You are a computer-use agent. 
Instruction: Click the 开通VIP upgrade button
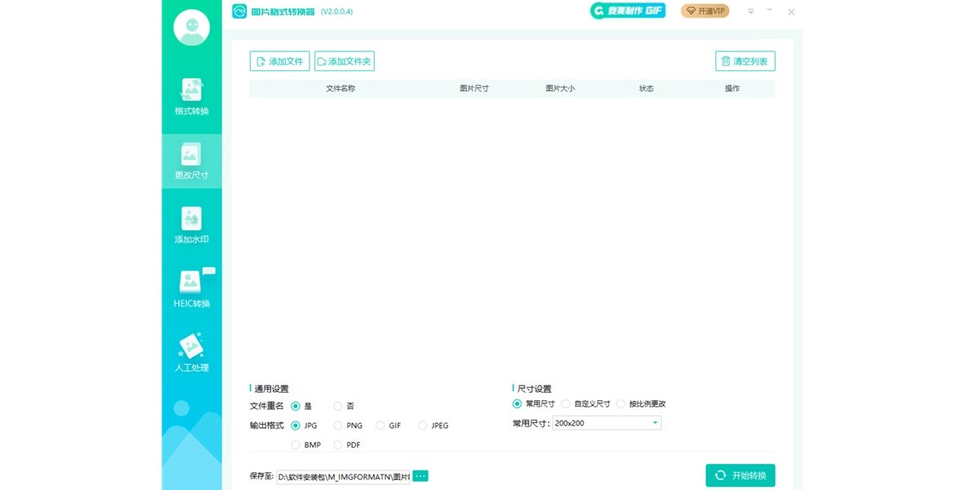[x=704, y=11]
